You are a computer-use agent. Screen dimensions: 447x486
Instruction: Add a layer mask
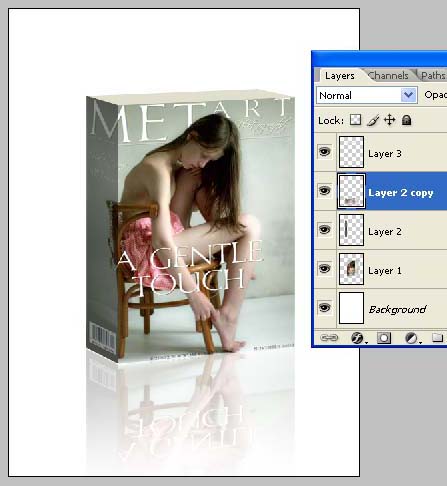(384, 338)
